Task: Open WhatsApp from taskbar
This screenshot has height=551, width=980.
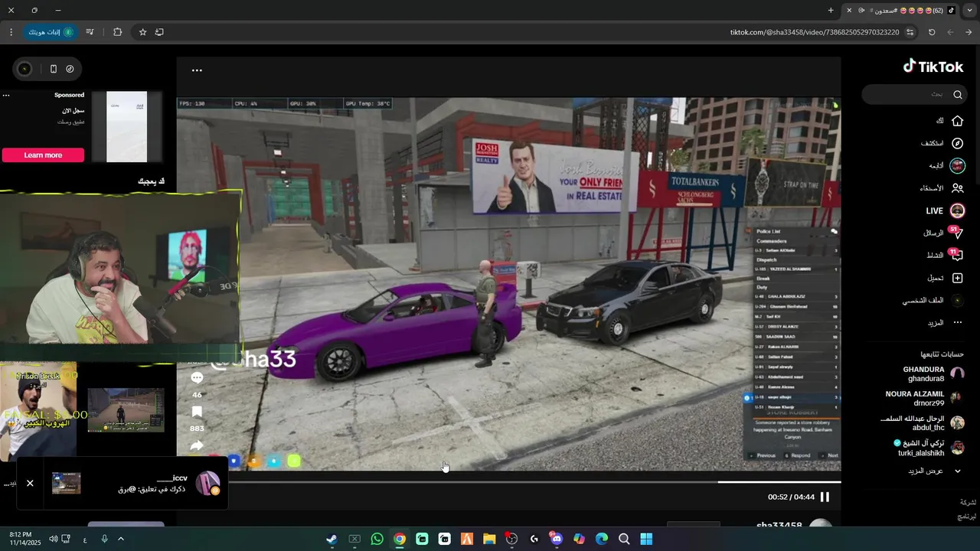Action: [x=377, y=539]
